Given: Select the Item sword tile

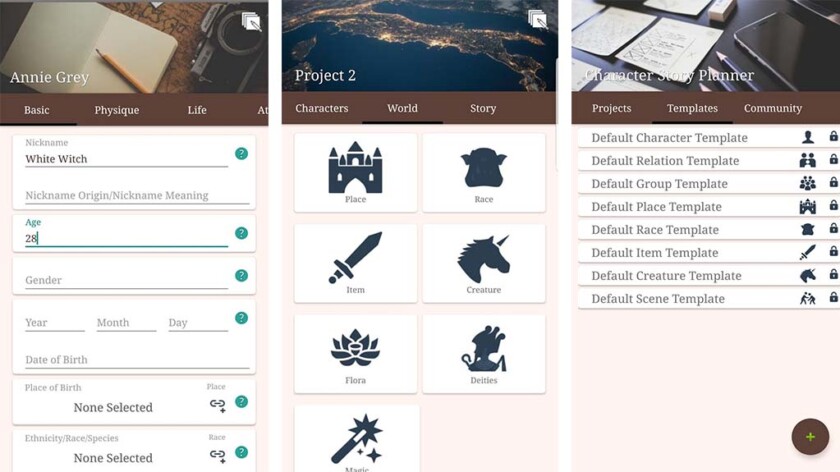Looking at the screenshot, I should [x=355, y=263].
